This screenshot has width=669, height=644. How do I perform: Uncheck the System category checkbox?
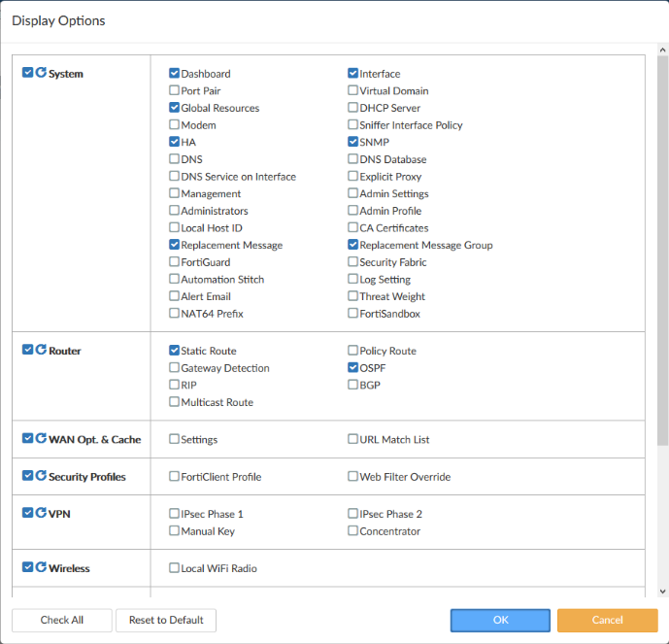tap(28, 73)
